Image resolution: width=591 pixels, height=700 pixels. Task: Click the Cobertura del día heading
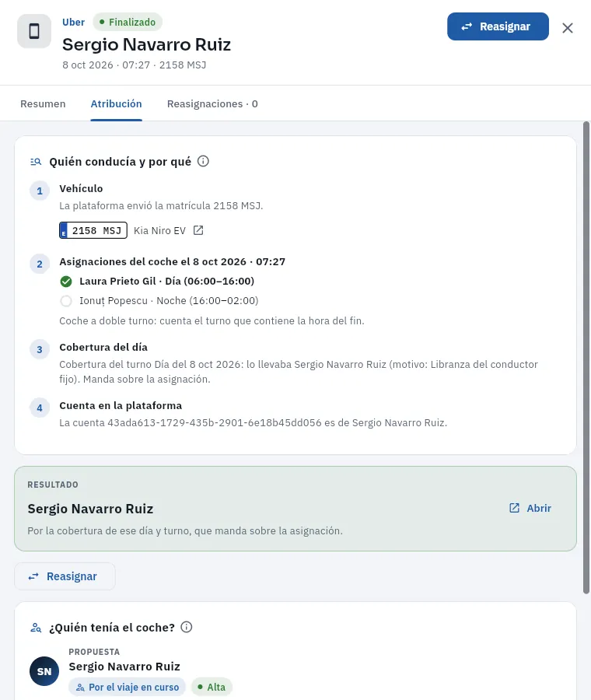click(103, 348)
